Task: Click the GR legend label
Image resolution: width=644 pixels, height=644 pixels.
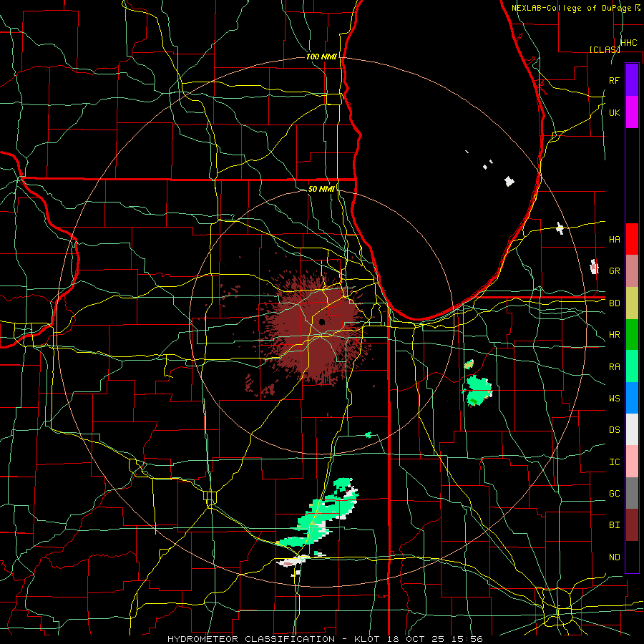Action: [615, 270]
